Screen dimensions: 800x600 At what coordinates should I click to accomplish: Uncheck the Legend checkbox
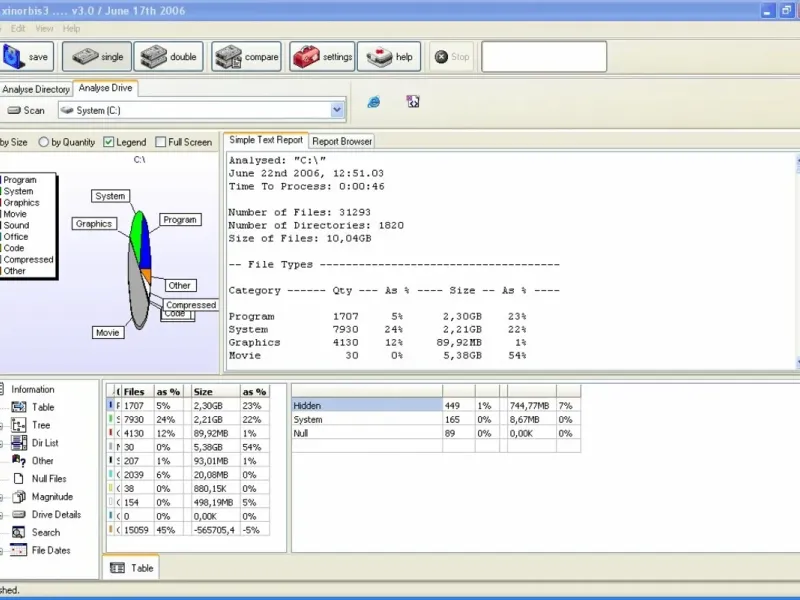(x=109, y=142)
